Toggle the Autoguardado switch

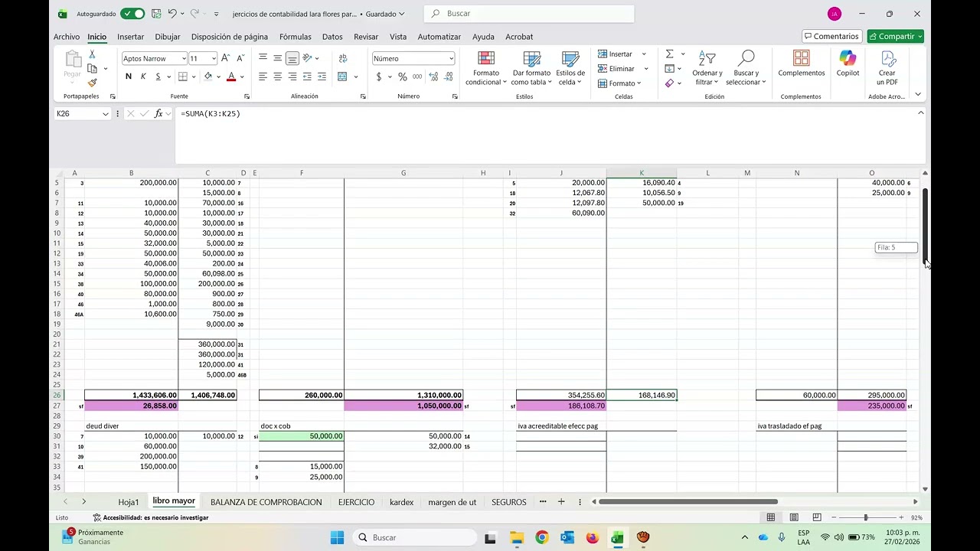[x=132, y=14]
